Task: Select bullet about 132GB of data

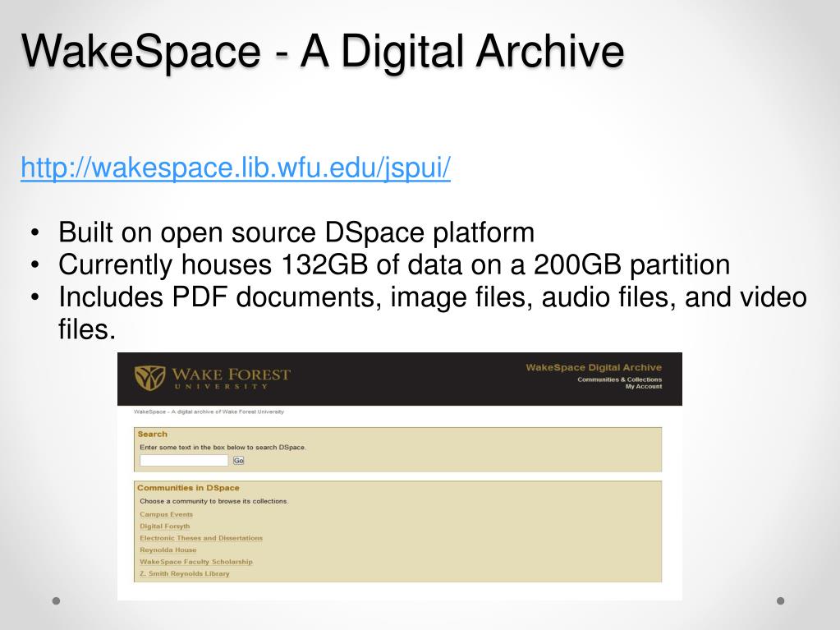Action: (394, 264)
